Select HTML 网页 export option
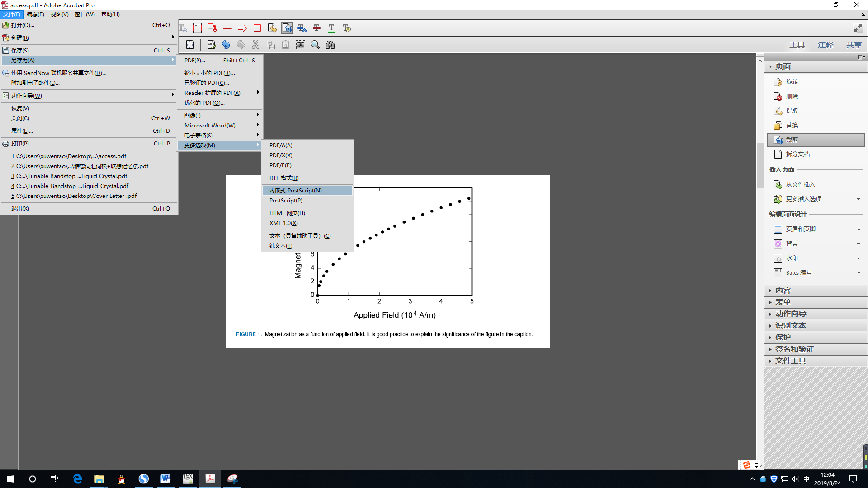 [x=287, y=213]
